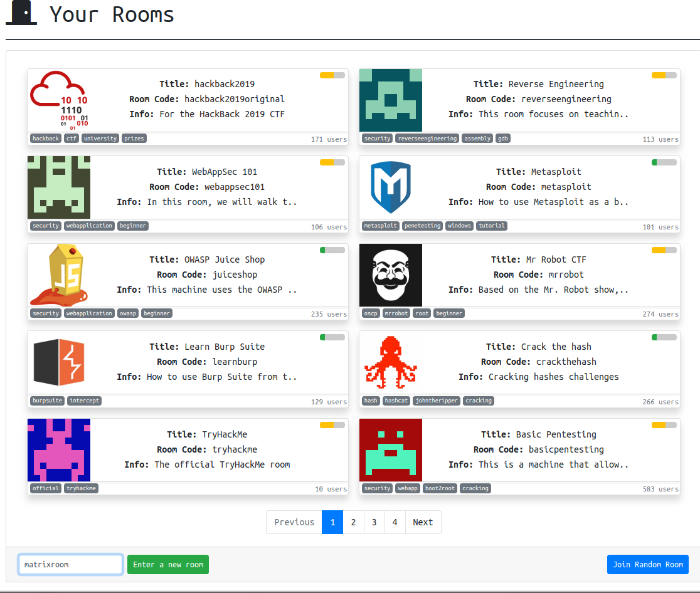Click the '10 users' count on TryHackMe room
Screen dimensions: 700x593
(x=331, y=489)
